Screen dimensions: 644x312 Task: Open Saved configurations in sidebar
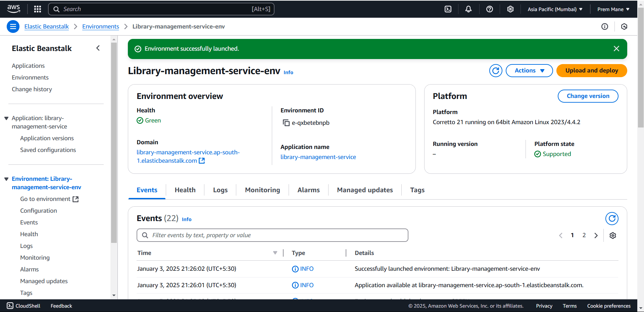coord(48,150)
